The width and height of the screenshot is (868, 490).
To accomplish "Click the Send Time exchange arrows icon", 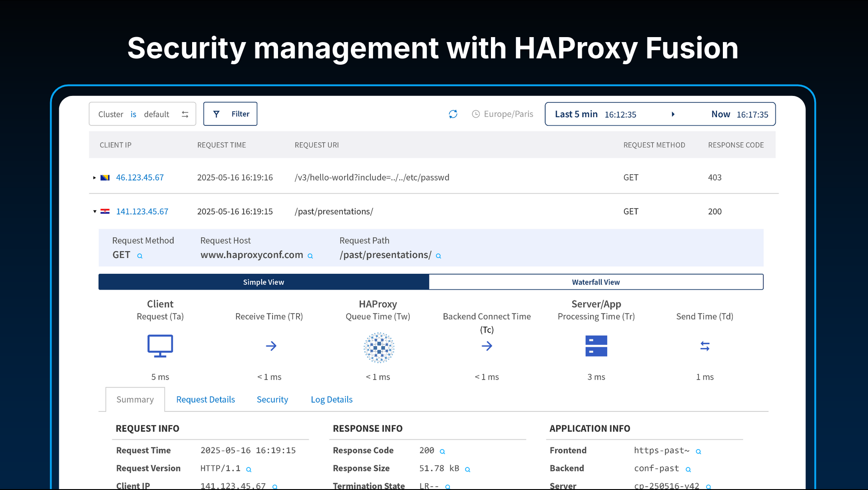I will click(705, 346).
